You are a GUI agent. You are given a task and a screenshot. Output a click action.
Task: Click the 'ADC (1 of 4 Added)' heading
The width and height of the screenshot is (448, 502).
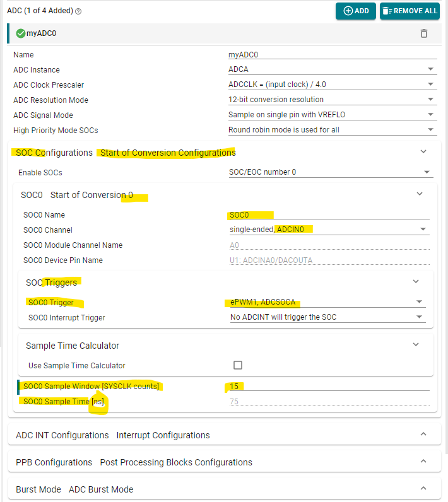click(40, 11)
